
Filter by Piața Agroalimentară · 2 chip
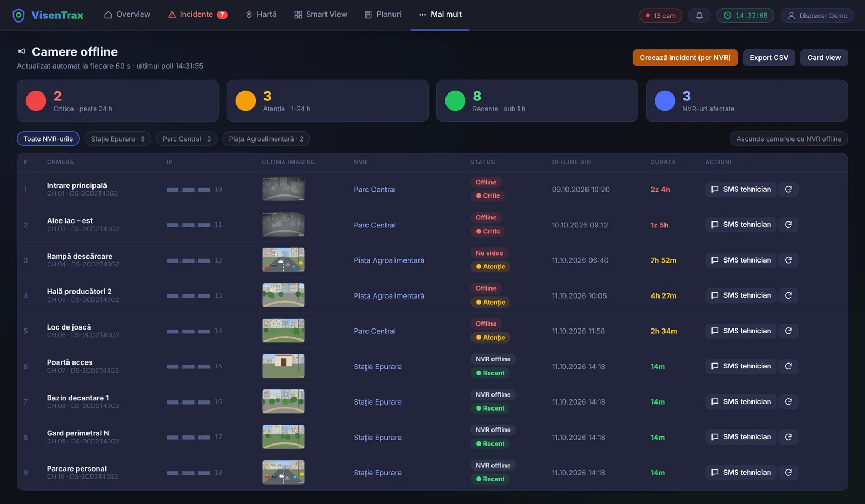pos(266,139)
